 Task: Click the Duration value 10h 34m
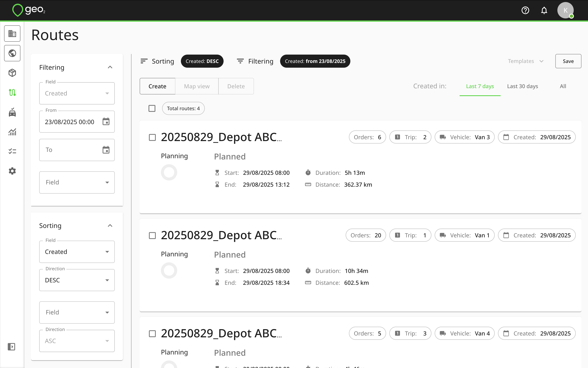tap(356, 271)
